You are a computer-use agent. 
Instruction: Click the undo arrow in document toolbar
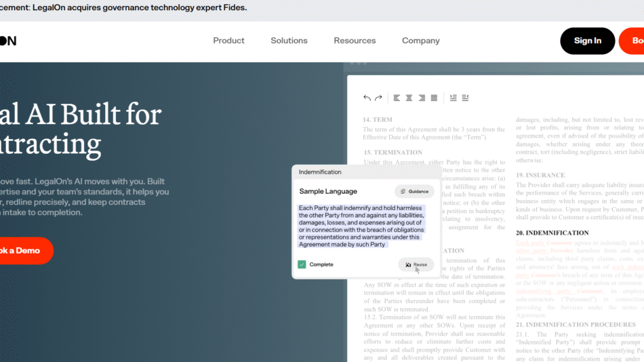tap(367, 98)
